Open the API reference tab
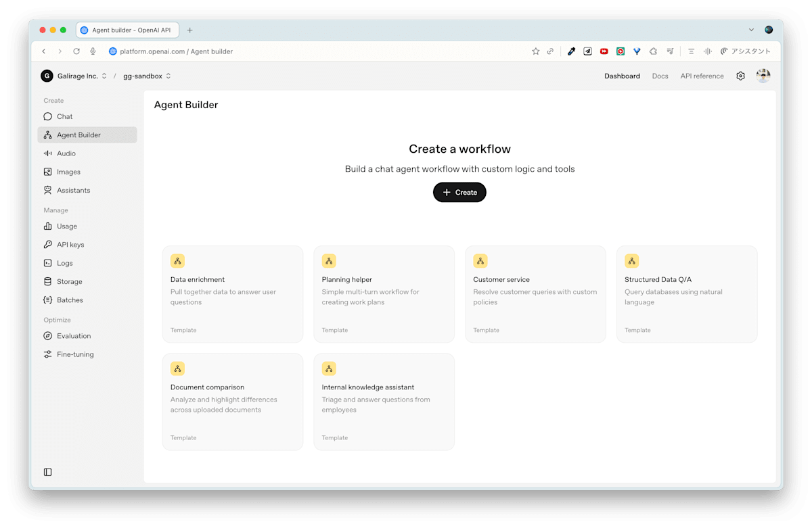This screenshot has width=812, height=528. (x=702, y=76)
